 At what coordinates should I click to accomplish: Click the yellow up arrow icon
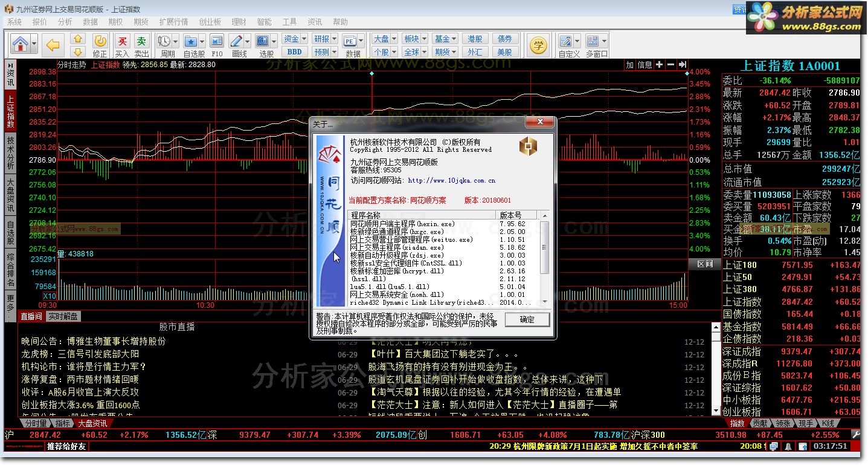[77, 39]
